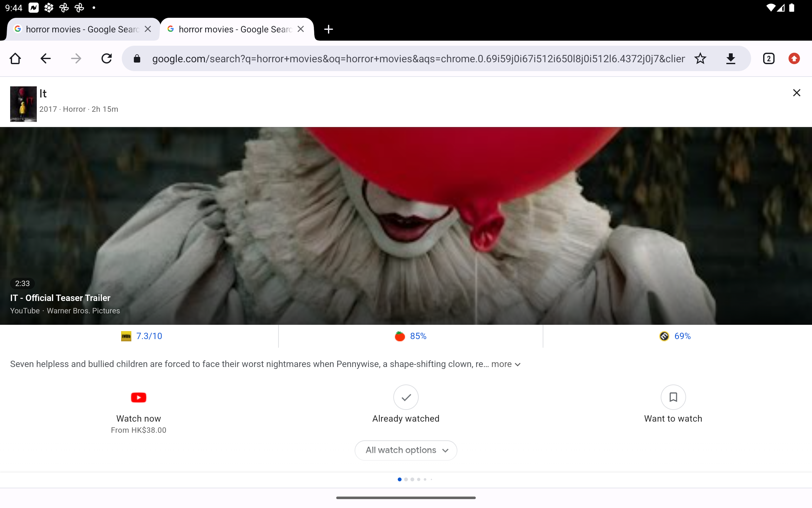Go to Chrome home page
Screen dimensions: 812x508
point(16,58)
